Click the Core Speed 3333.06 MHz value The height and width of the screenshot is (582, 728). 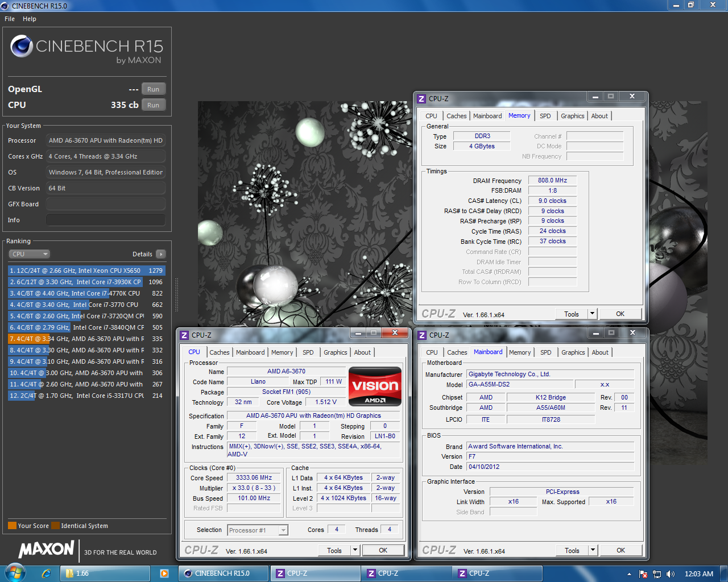(x=254, y=478)
